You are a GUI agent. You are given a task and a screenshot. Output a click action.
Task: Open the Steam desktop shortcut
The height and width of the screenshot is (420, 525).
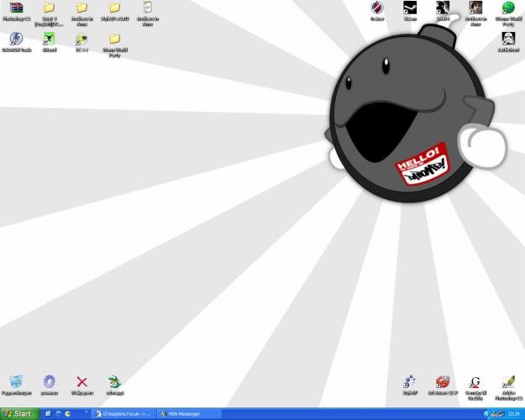pos(409,8)
